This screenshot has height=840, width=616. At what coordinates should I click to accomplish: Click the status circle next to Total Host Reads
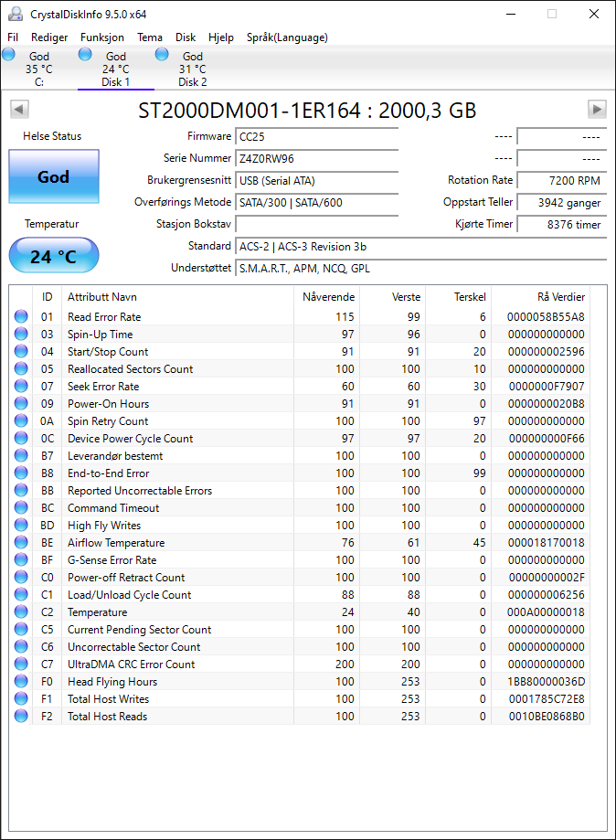(21, 716)
